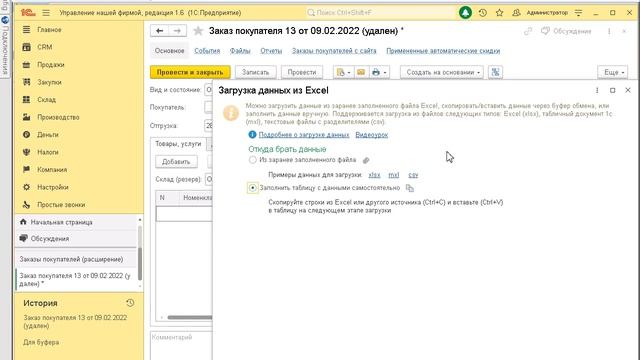Screen dimensions: 640x360
Task: Select the Товары, услуги tab
Action: point(178,144)
